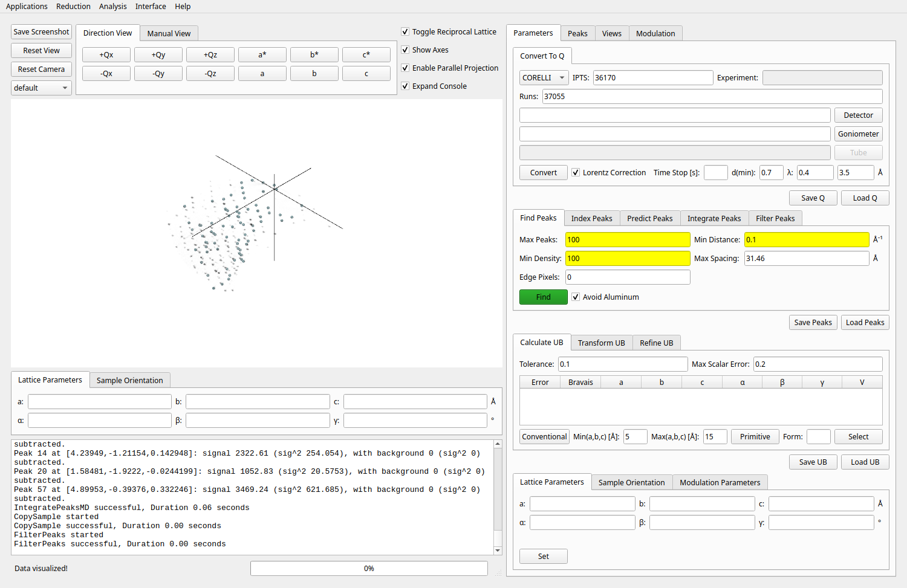Screen dimensions: 907x588
Task: Click the Load Q button
Action: 865,198
